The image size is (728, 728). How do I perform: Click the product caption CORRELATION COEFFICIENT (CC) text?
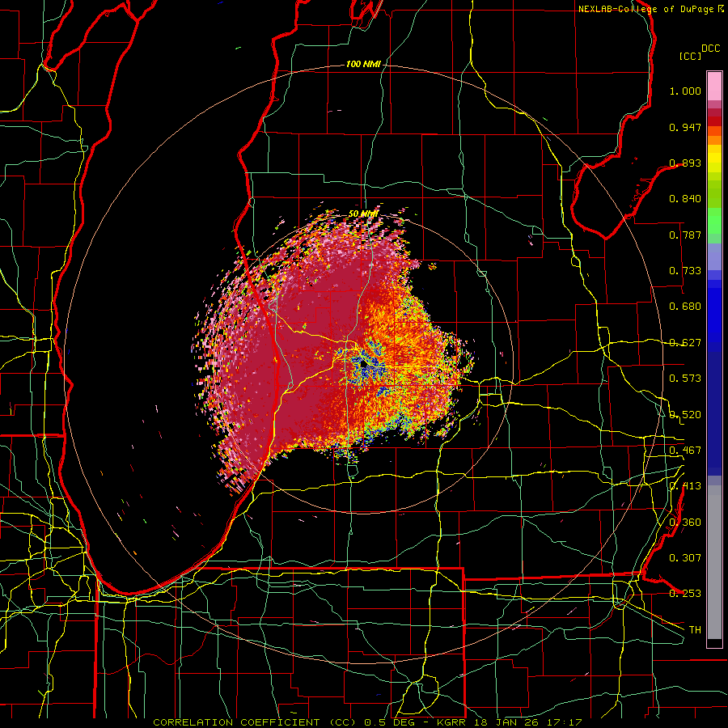click(x=255, y=722)
